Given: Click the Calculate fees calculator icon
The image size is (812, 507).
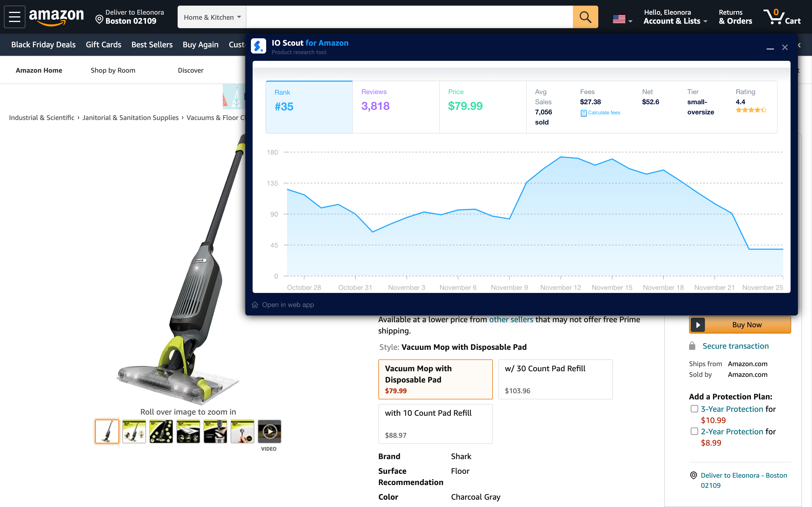Looking at the screenshot, I should pyautogui.click(x=584, y=113).
